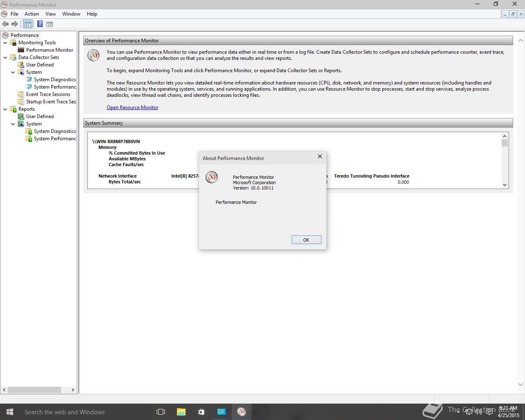Click tree pane horizontal scrollbar left arrow
Screen dimensions: 525x420
5,390
